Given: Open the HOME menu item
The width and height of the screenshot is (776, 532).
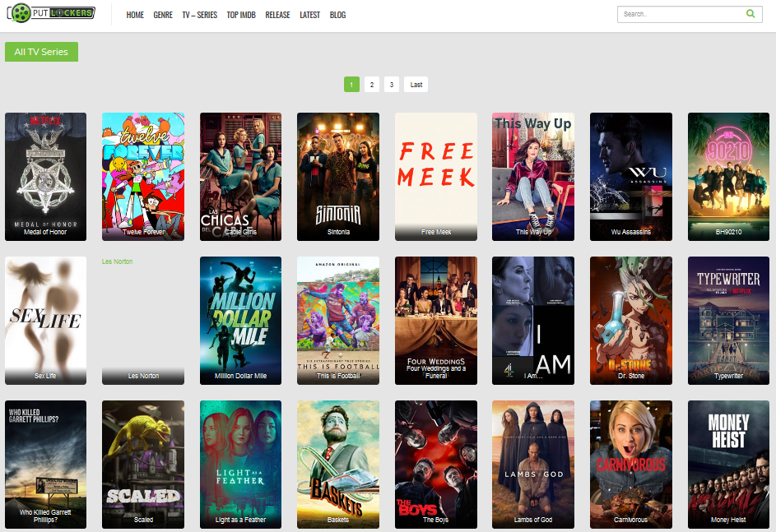Looking at the screenshot, I should point(135,15).
